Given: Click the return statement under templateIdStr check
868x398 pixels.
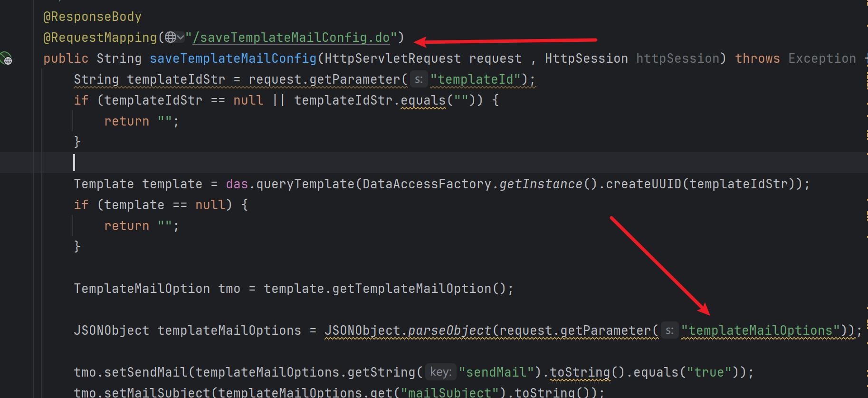Looking at the screenshot, I should (142, 121).
